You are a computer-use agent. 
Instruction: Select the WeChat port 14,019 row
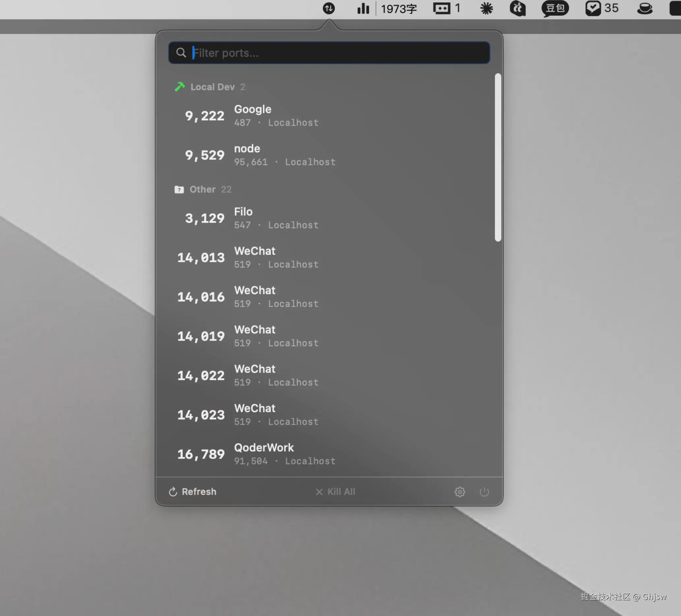(x=329, y=336)
